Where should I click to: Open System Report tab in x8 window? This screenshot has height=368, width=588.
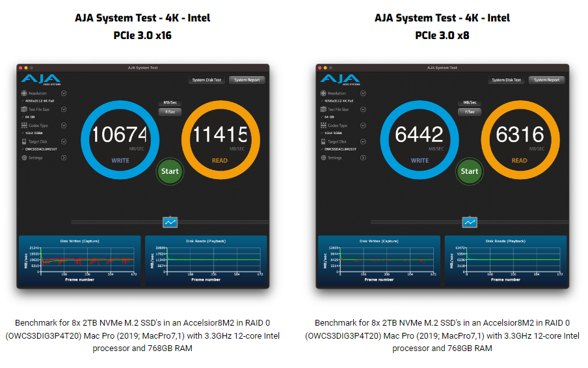pyautogui.click(x=546, y=80)
